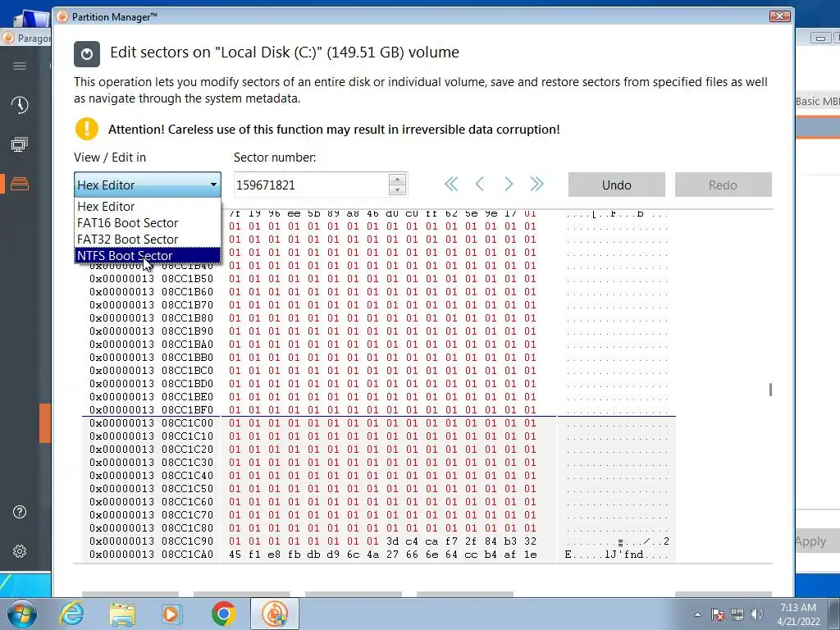Minimize the background Paragon window
Image resolution: width=840 pixels, height=630 pixels.
click(820, 38)
